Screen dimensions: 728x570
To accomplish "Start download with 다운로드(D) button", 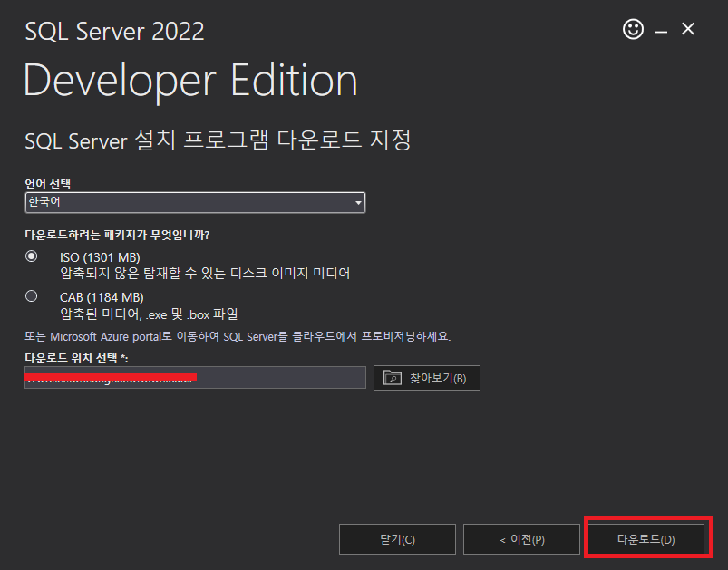I will [x=645, y=539].
